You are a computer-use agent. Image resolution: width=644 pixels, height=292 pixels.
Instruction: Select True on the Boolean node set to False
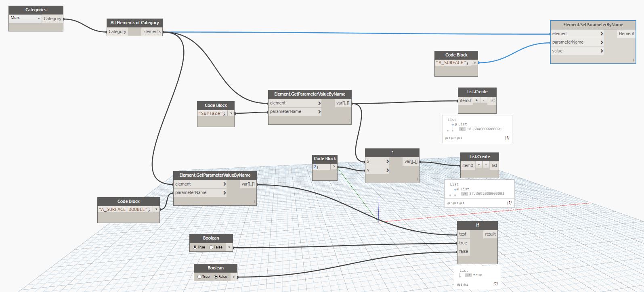coord(199,277)
